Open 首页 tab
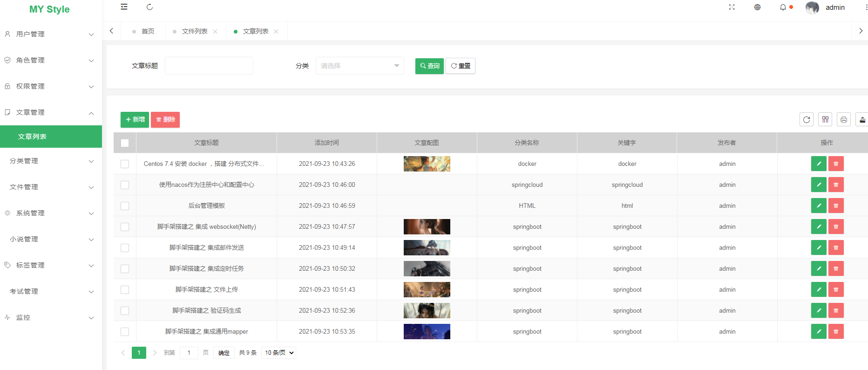Image resolution: width=868 pixels, height=370 pixels. click(x=148, y=31)
